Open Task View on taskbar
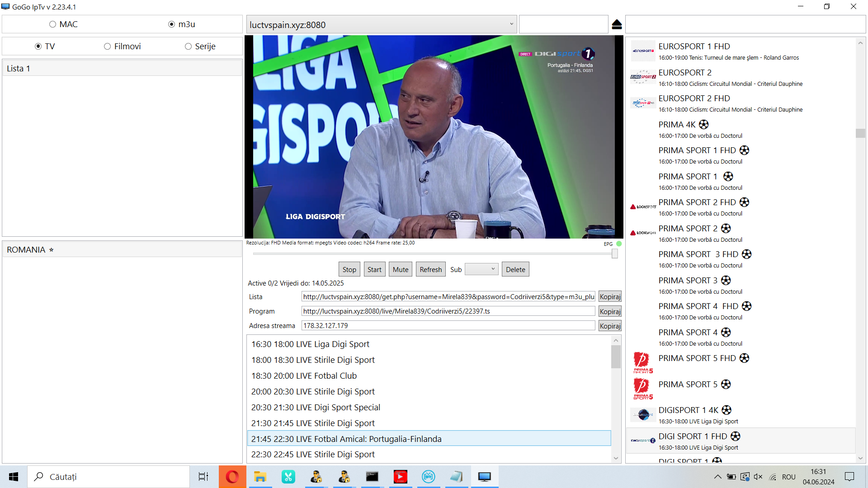This screenshot has width=868, height=488. click(203, 477)
